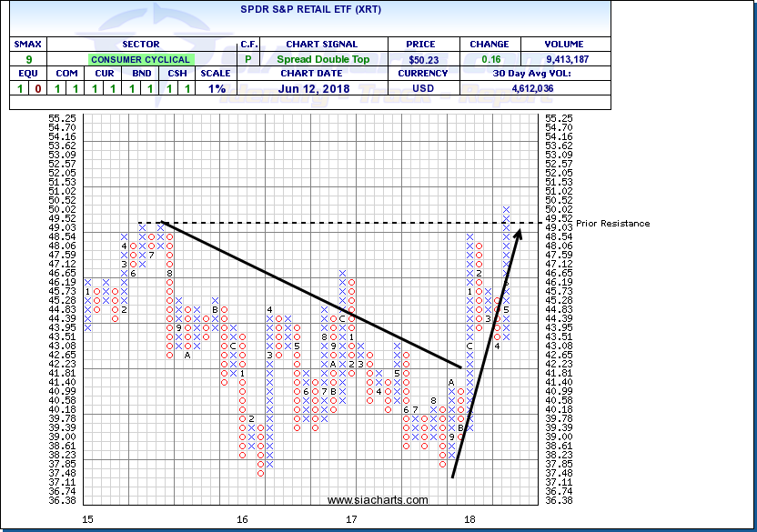Image resolution: width=757 pixels, height=532 pixels.
Task: Click the C.F. value P
Action: 250,59
